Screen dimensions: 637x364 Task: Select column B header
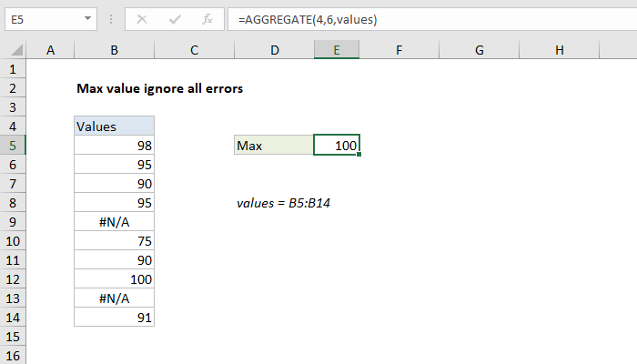coord(114,50)
